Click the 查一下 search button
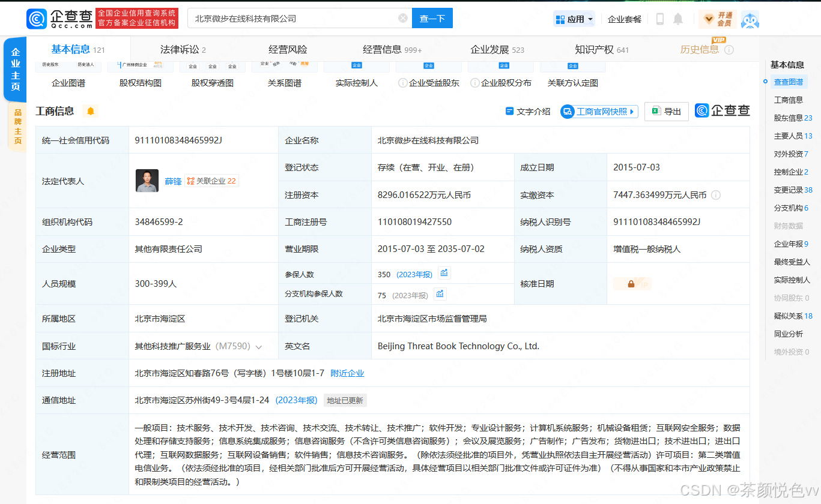 click(x=432, y=19)
